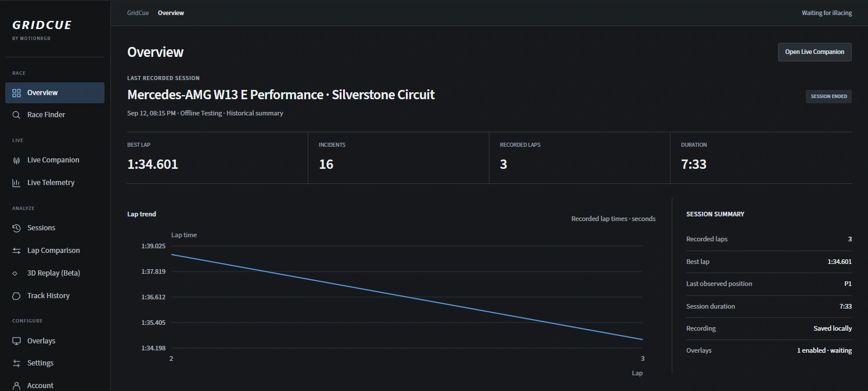This screenshot has height=391, width=868.
Task: Click the SESSION ENDED badge
Action: point(829,96)
